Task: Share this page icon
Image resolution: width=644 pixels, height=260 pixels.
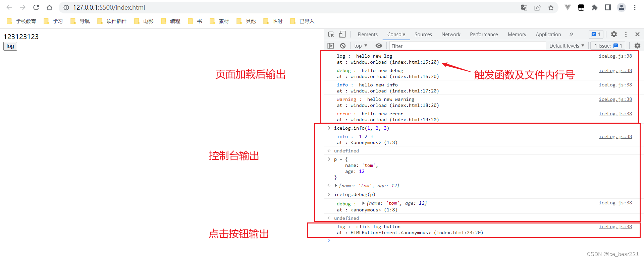Action: pos(537,7)
